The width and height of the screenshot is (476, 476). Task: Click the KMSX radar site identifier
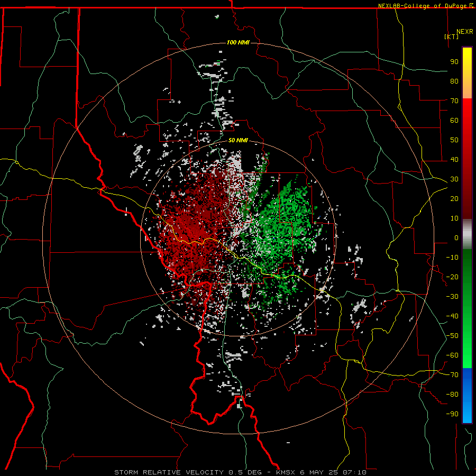tap(286, 472)
